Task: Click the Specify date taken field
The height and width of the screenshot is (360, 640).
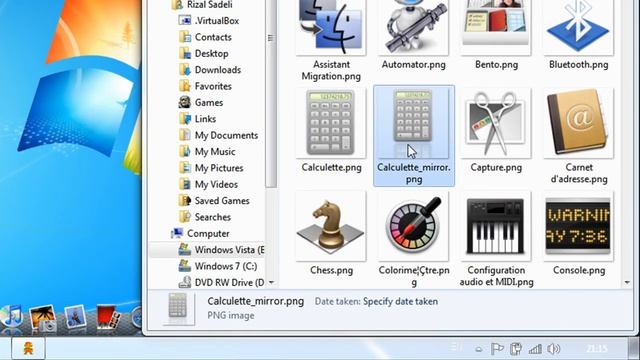Action: pyautogui.click(x=400, y=301)
